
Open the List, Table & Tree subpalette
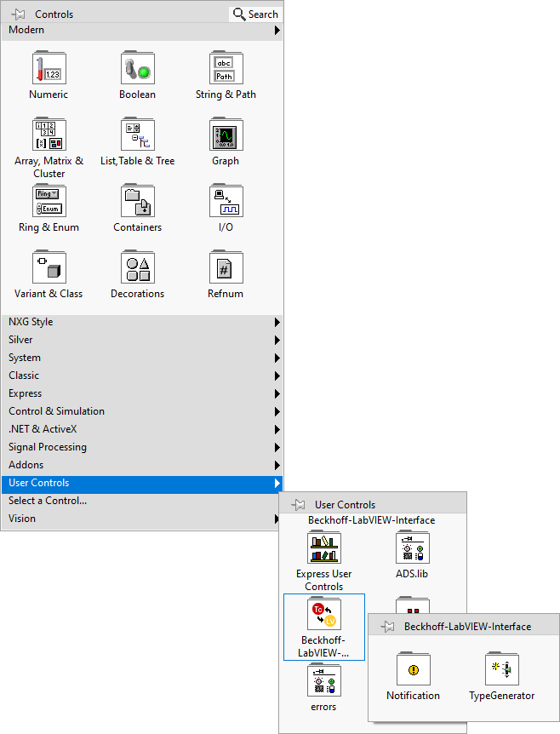coord(138,135)
